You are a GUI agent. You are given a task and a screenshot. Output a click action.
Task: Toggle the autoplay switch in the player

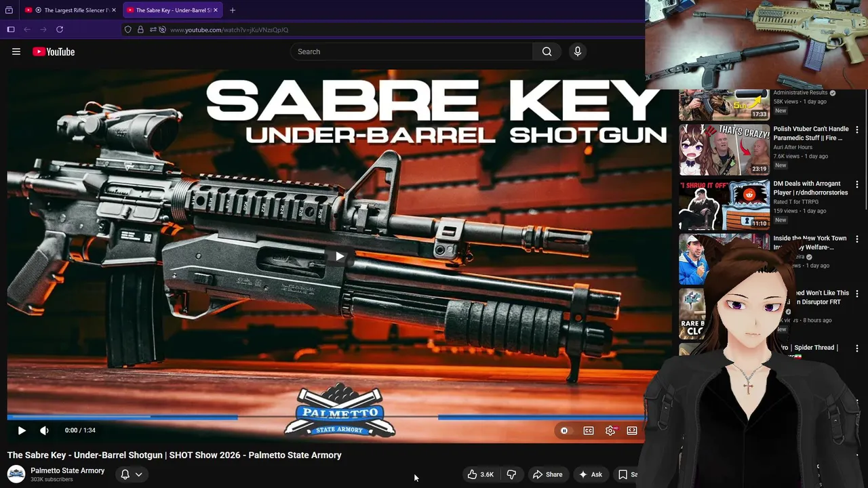[564, 430]
